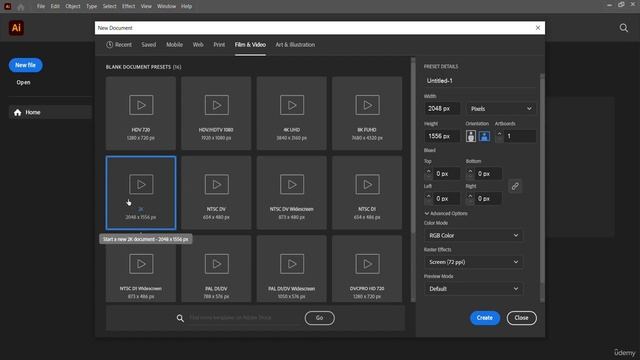Select the NTSC DV Widescreen preset
640x360 pixels.
pos(292,193)
